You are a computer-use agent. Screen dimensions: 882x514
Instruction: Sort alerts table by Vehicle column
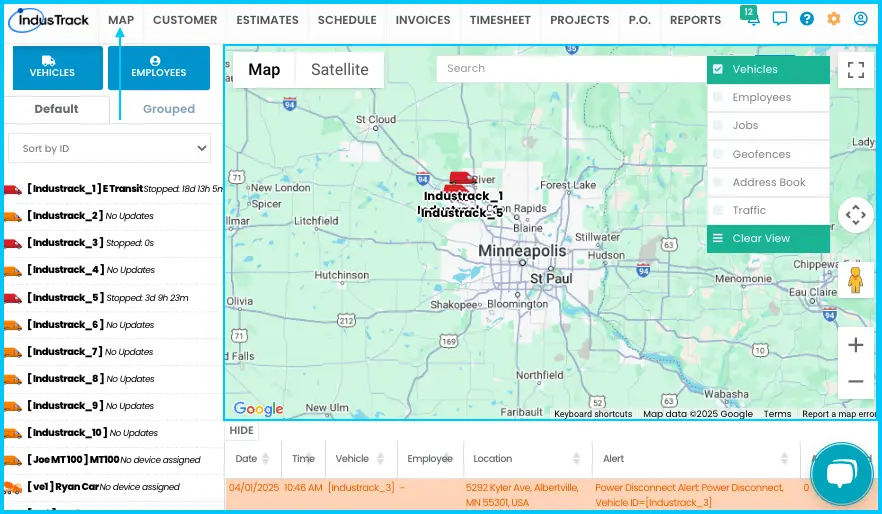click(380, 459)
